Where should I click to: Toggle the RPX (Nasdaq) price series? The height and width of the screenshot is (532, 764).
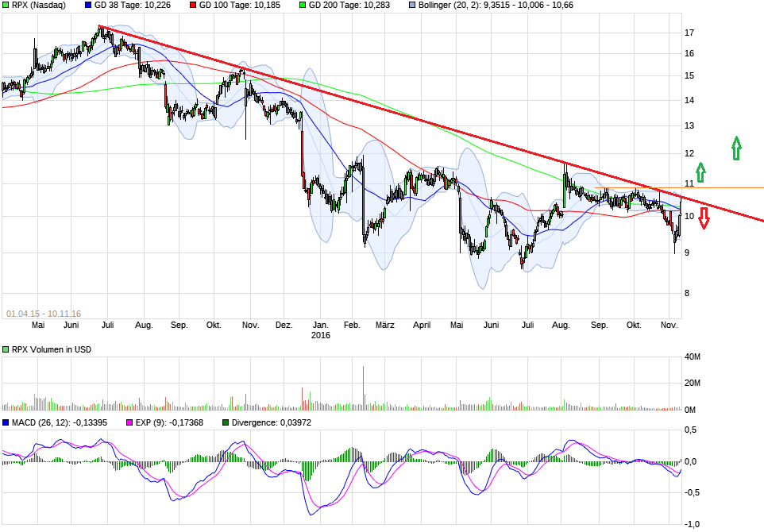(x=6, y=6)
